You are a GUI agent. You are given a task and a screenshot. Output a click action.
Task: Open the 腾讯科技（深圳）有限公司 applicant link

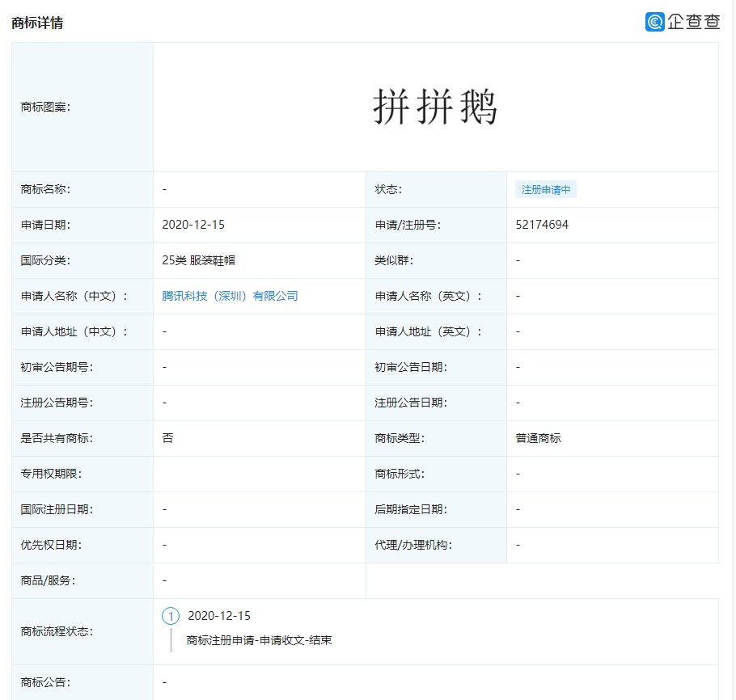coord(231,296)
